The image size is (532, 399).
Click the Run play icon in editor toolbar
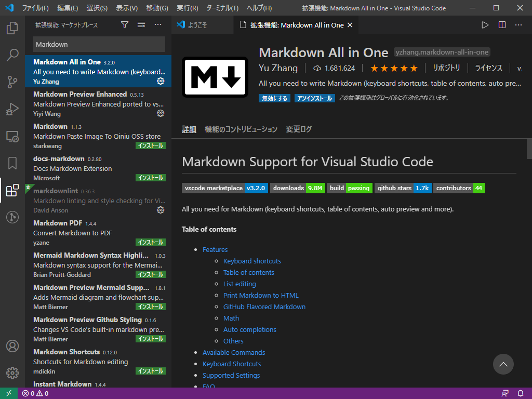(x=485, y=25)
